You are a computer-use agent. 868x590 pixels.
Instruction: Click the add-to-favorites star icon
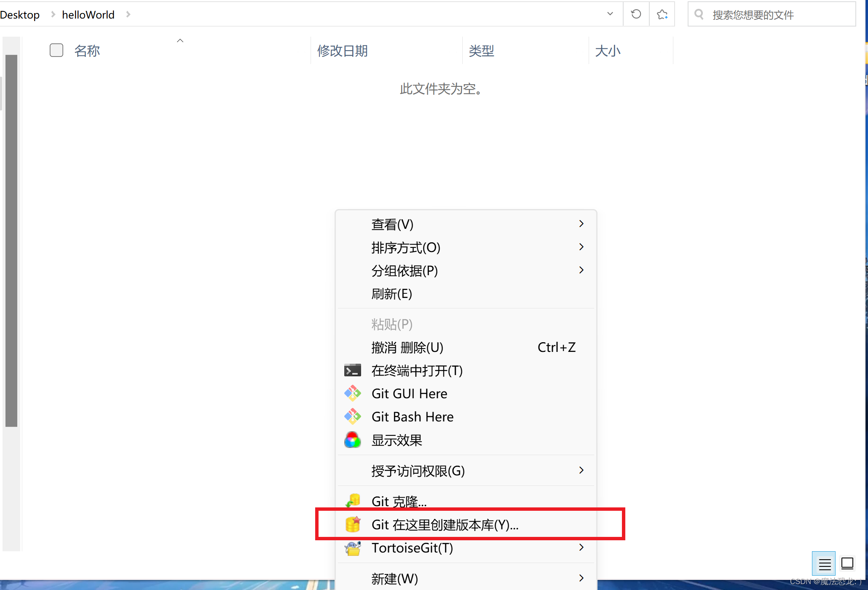pyautogui.click(x=662, y=14)
